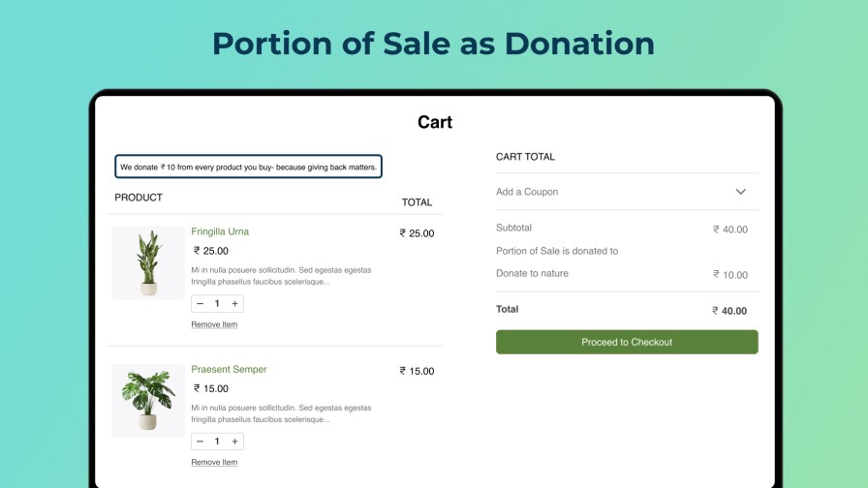Select the Fringilla Urna quantity number field
This screenshot has height=488, width=868.
click(217, 304)
